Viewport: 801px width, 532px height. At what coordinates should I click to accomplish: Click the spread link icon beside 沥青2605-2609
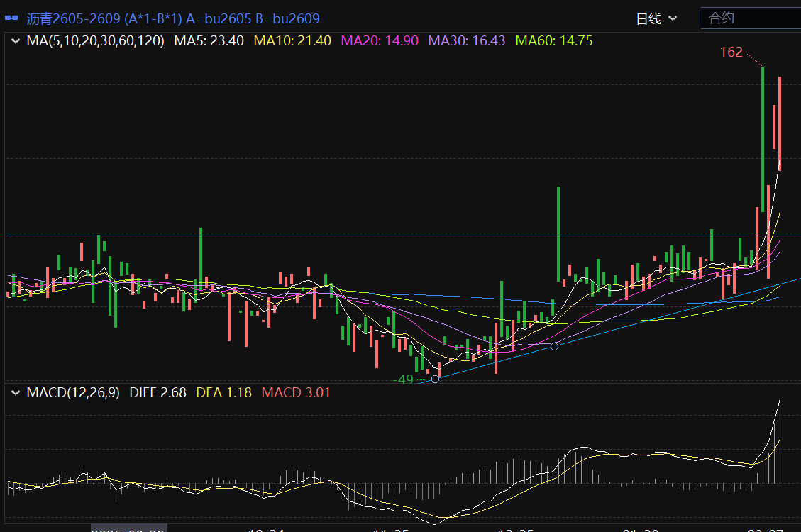click(11, 18)
